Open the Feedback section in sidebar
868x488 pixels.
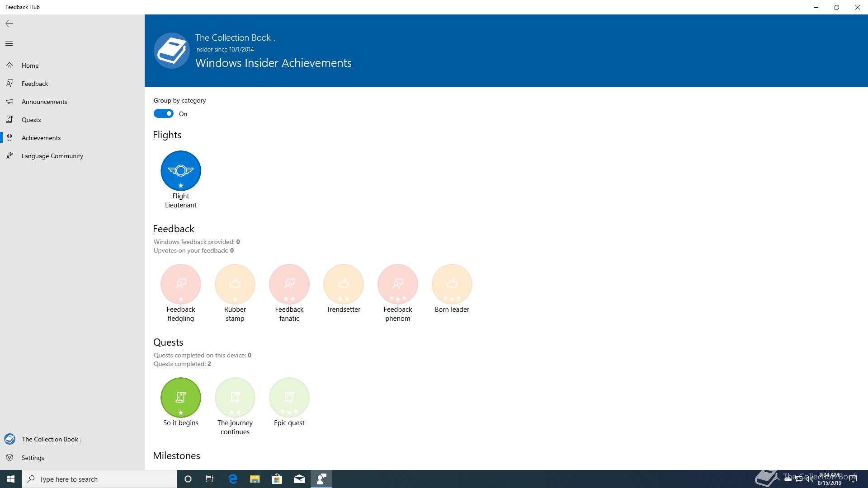[x=72, y=84]
